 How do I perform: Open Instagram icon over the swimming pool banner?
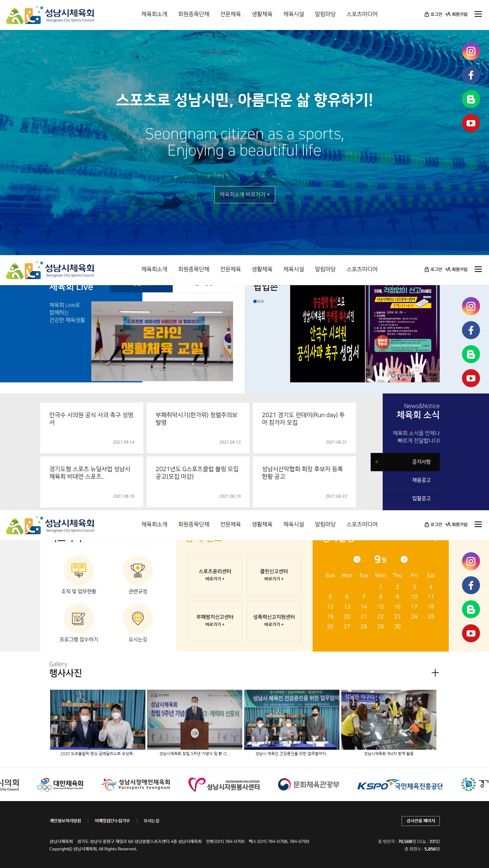point(471,51)
